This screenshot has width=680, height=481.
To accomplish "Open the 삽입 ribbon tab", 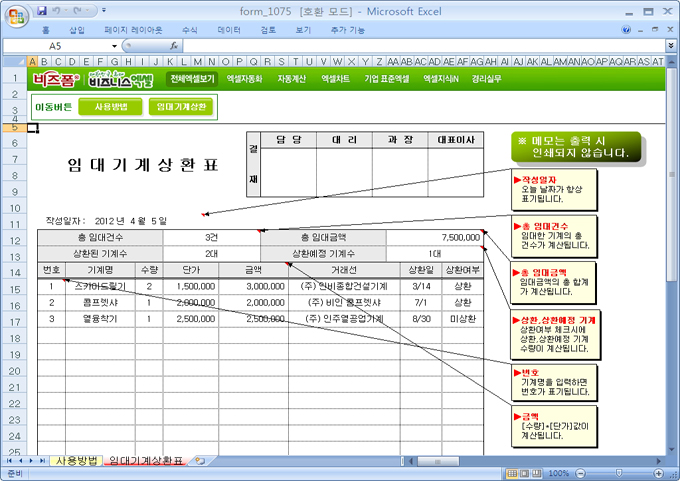I will [77, 30].
